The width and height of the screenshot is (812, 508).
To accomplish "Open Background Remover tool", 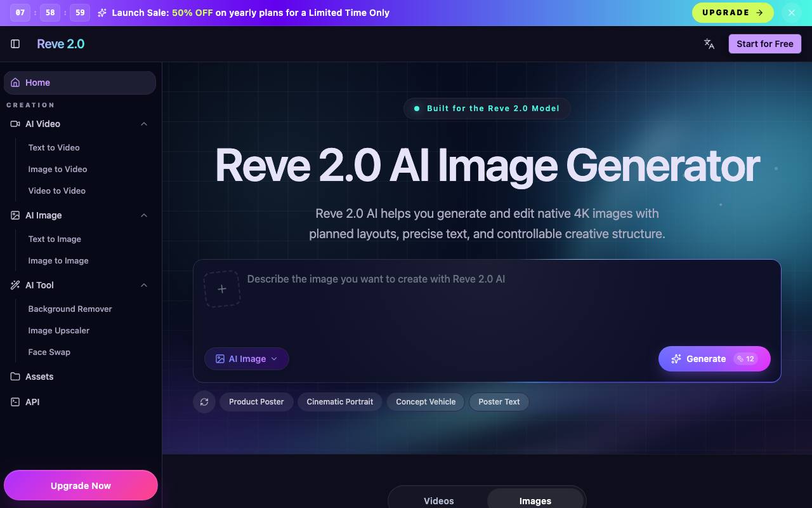I will tap(70, 309).
